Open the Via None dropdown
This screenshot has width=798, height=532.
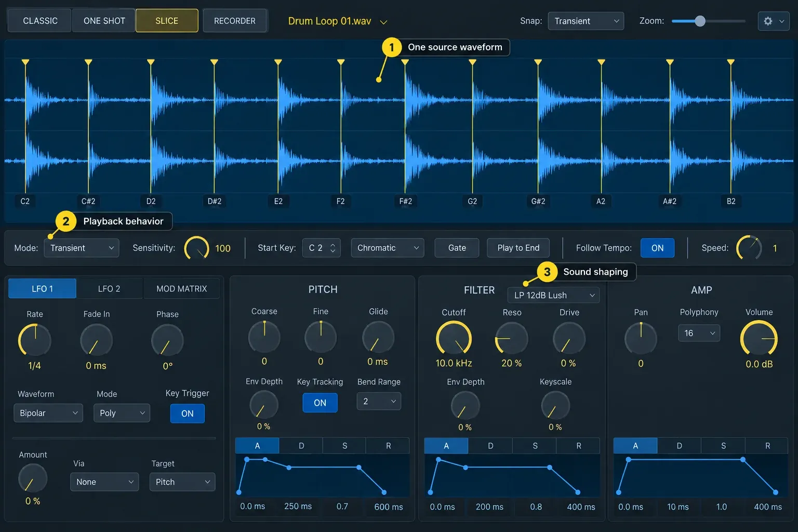(104, 482)
